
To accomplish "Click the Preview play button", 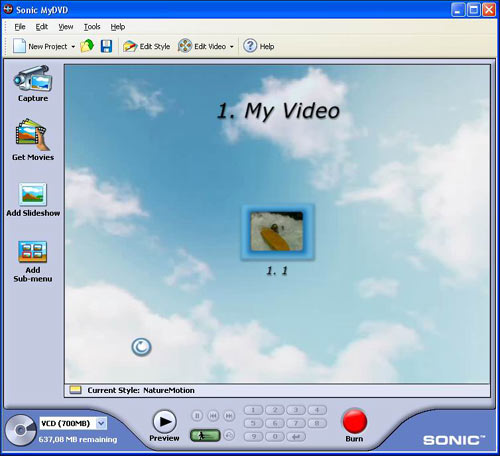I will click(165, 422).
